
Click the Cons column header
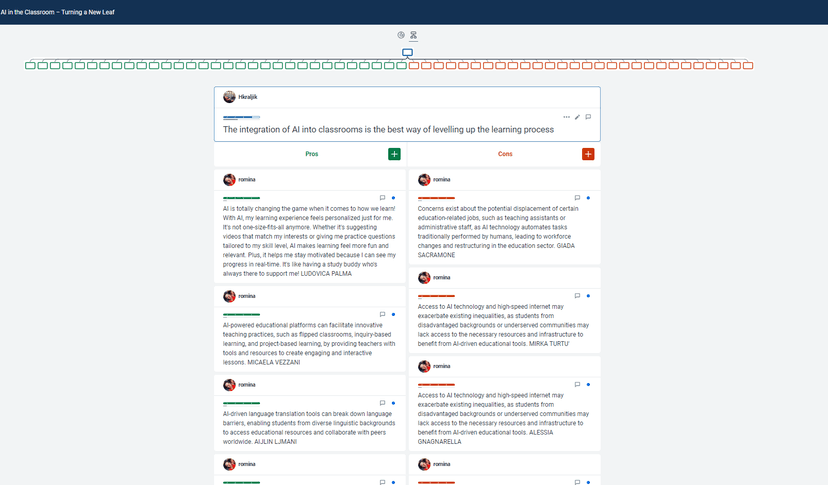[505, 154]
